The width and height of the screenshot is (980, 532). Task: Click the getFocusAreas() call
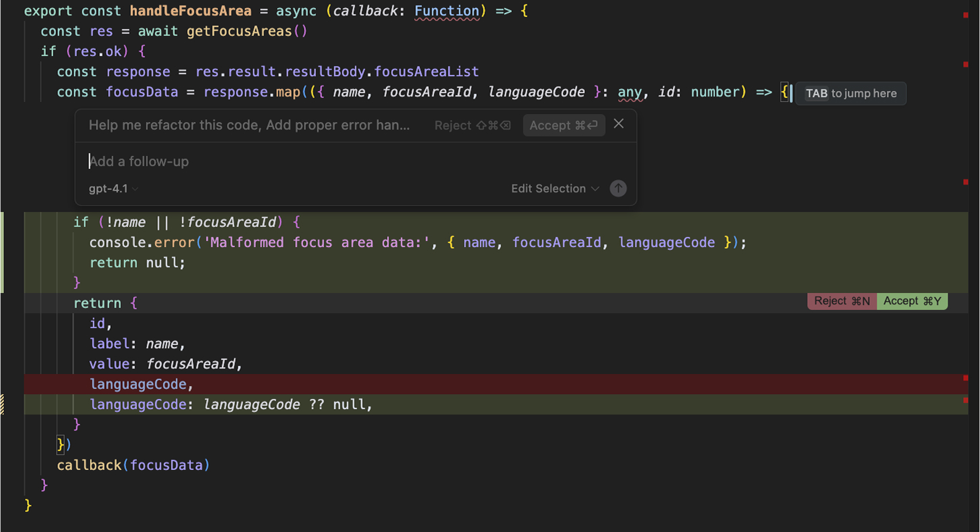247,32
